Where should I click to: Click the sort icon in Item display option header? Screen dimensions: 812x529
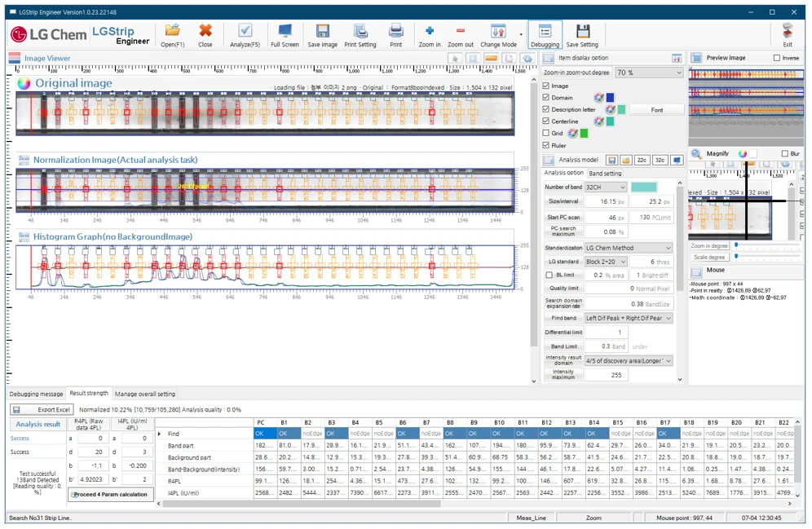[677, 58]
